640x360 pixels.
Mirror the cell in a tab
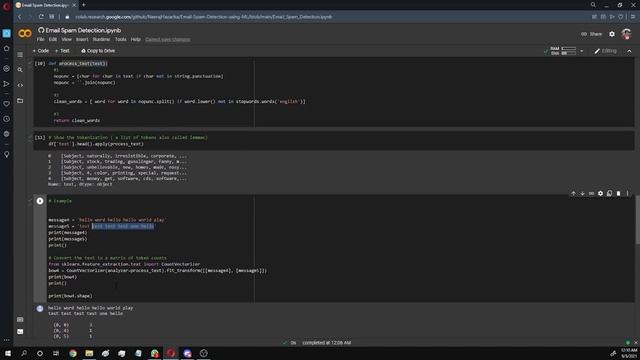[609, 193]
